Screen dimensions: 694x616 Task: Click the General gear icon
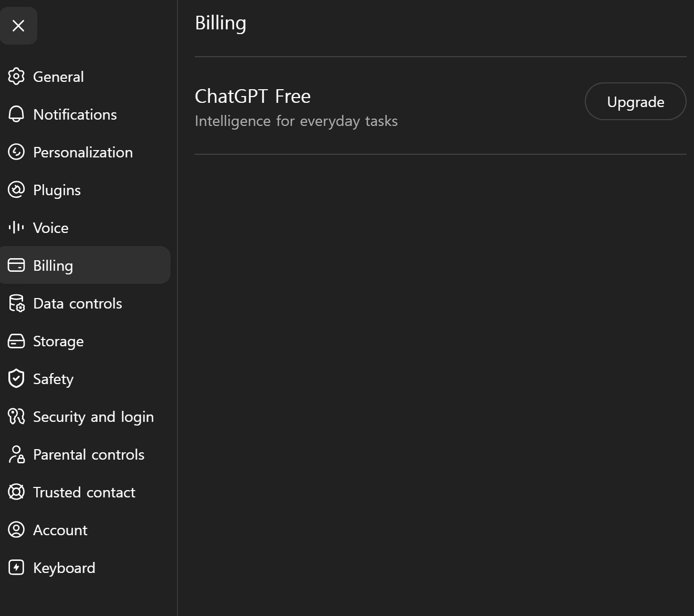(x=16, y=77)
